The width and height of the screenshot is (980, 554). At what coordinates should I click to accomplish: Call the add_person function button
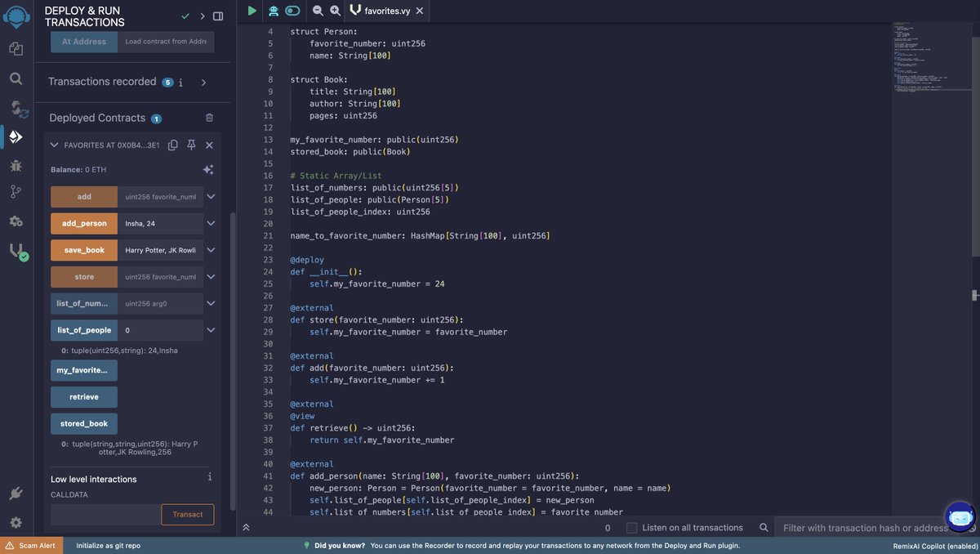[x=84, y=223]
